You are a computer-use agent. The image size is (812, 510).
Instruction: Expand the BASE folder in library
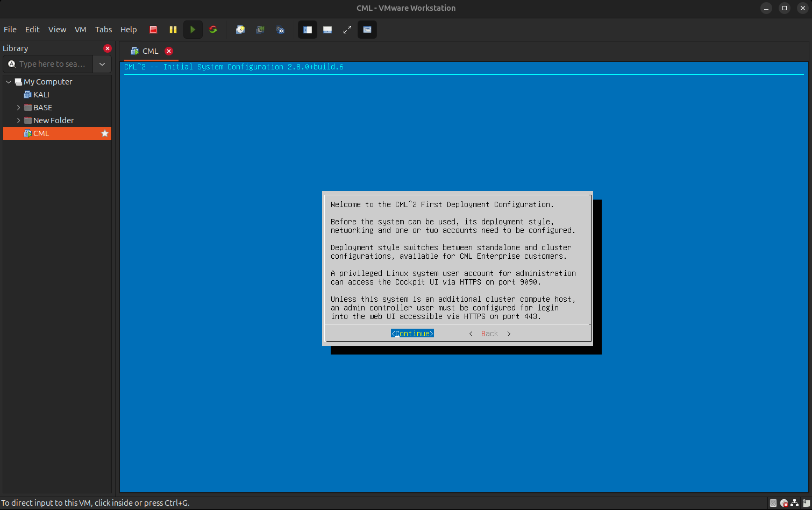click(x=18, y=108)
